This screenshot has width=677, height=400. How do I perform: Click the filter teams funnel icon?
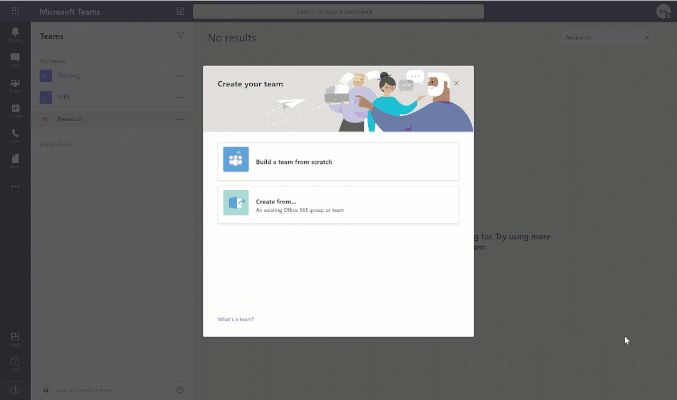click(x=180, y=36)
